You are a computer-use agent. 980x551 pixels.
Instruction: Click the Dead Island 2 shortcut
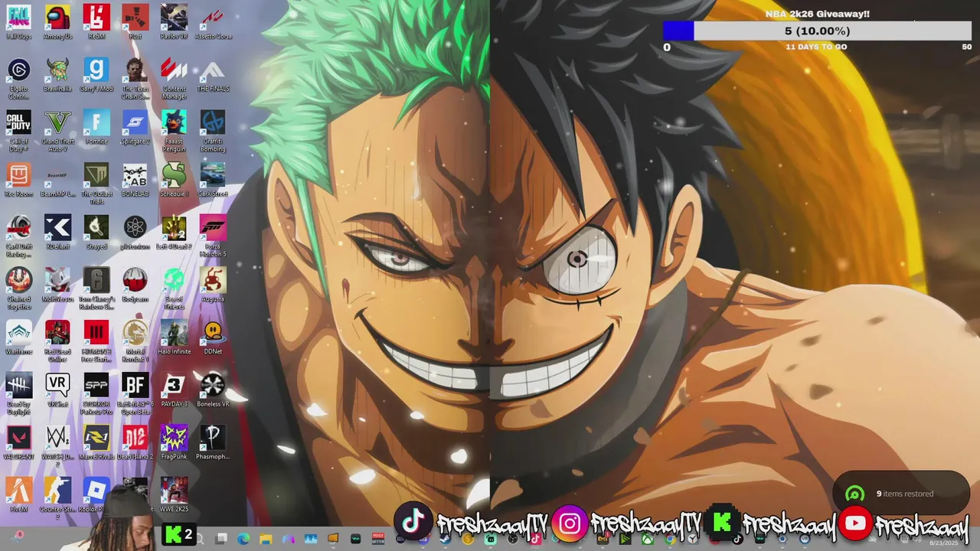[x=136, y=442]
